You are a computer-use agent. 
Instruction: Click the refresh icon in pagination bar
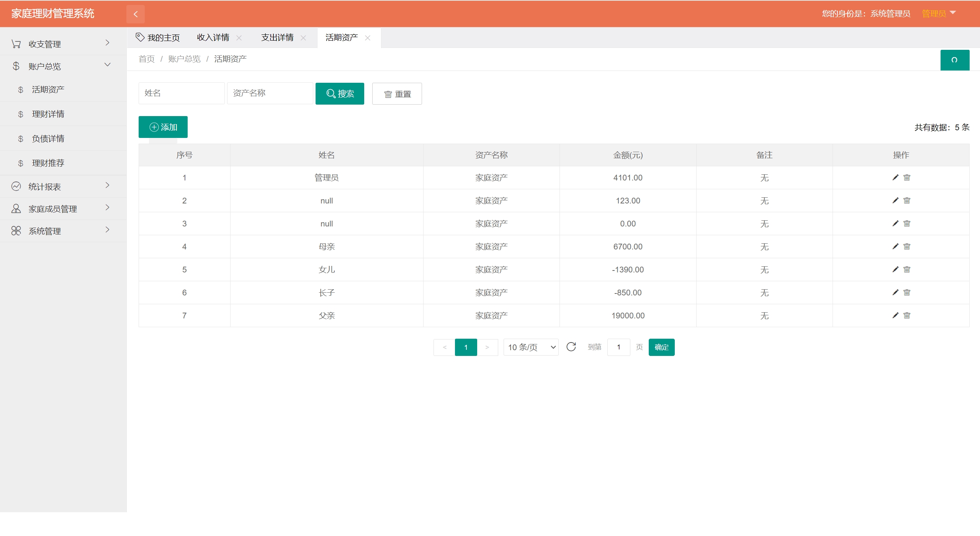(x=571, y=347)
